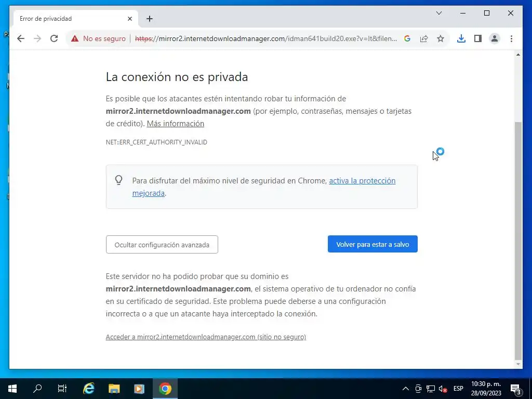Maximize the Chrome window

click(486, 13)
